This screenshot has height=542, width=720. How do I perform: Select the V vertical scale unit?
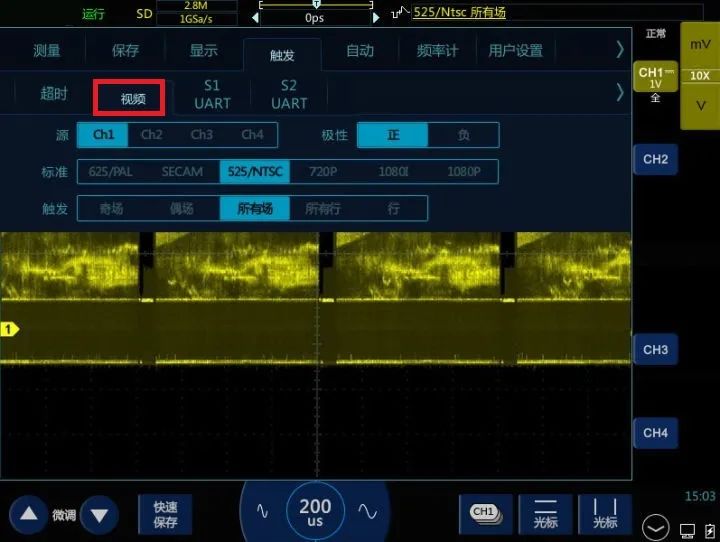coord(700,106)
